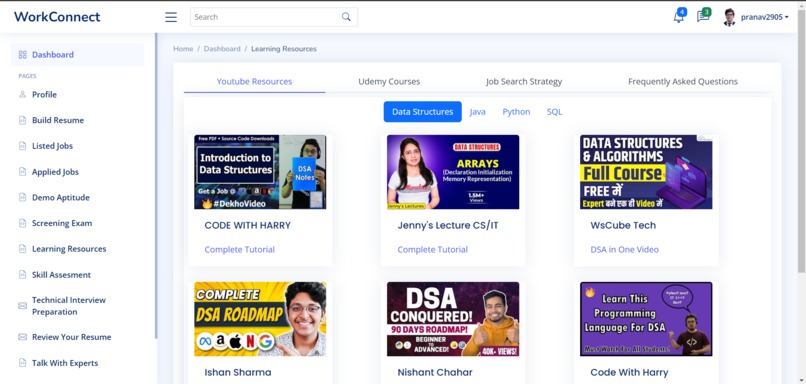Viewport: 806px width, 384px height.
Task: Click the Jenny's Lecture CS/IT title
Action: coord(448,225)
